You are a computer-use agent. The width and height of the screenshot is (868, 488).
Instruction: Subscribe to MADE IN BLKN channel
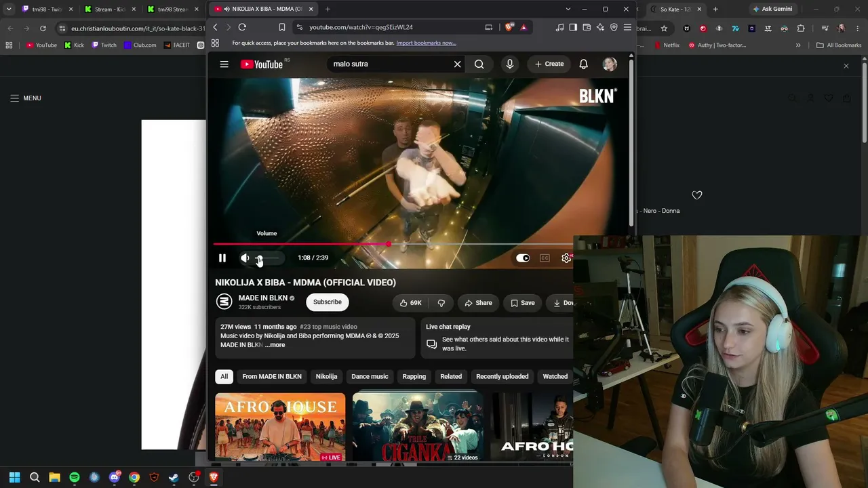tap(328, 302)
